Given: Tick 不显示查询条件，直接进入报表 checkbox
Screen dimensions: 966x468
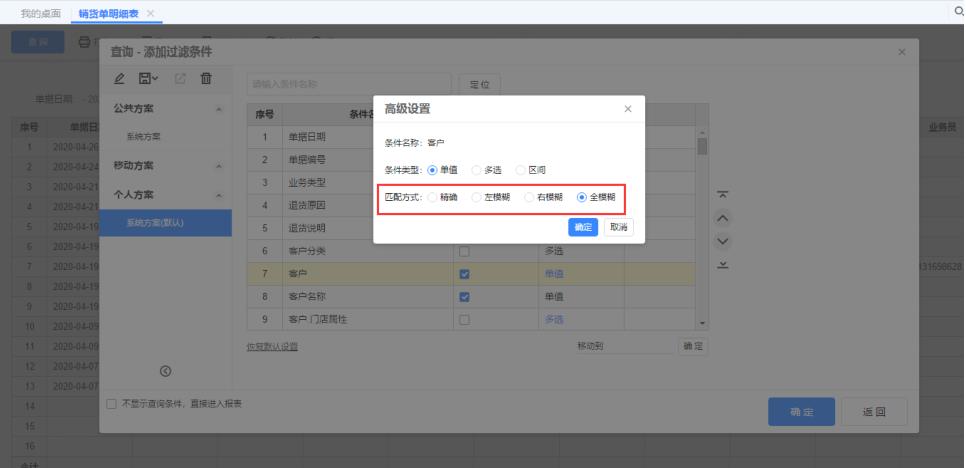Looking at the screenshot, I should click(112, 404).
